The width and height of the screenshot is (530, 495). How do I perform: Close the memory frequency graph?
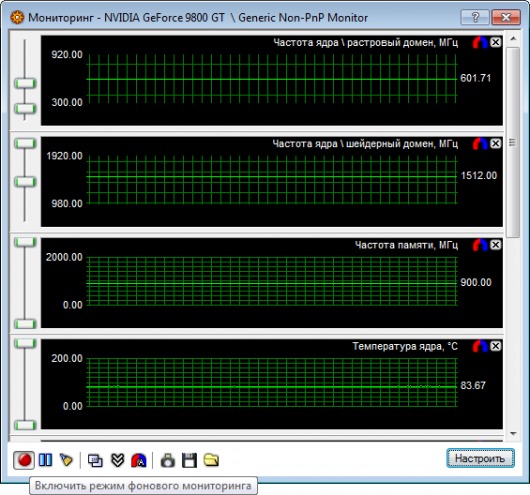pos(496,245)
